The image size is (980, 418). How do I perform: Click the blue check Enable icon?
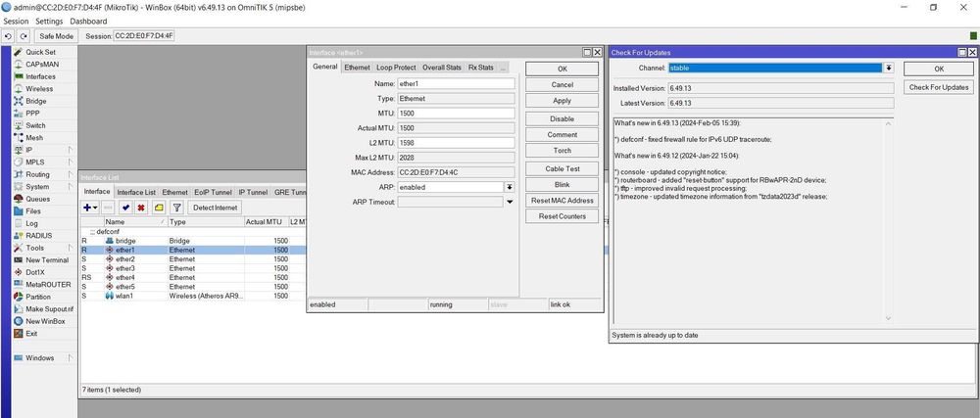pos(125,208)
